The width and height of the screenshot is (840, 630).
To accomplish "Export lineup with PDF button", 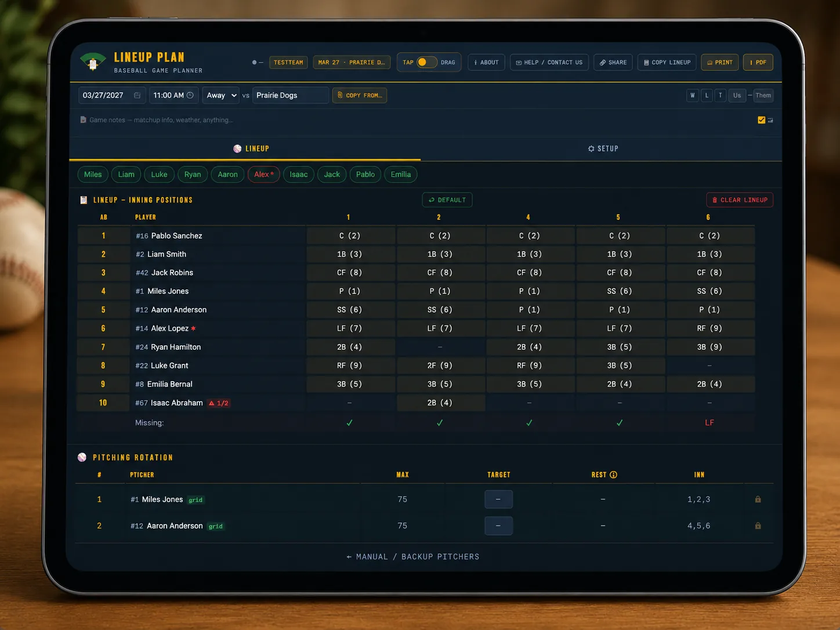I will point(758,62).
